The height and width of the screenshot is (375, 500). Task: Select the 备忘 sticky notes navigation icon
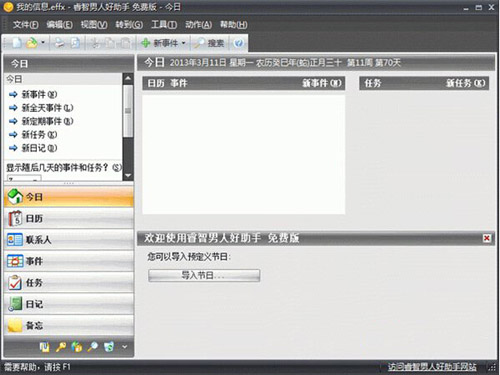[x=15, y=325]
